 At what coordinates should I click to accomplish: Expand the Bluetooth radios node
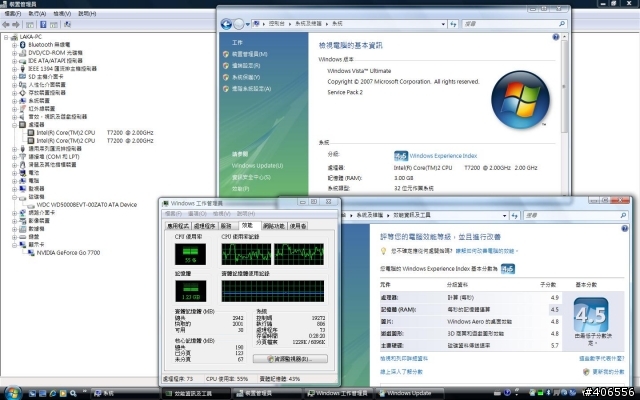[x=14, y=45]
